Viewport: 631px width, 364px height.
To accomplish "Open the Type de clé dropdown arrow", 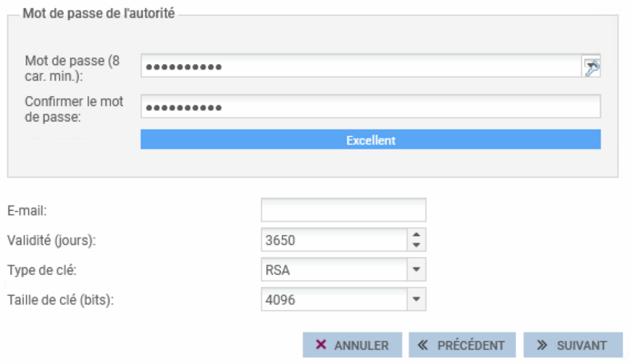I will pyautogui.click(x=417, y=270).
